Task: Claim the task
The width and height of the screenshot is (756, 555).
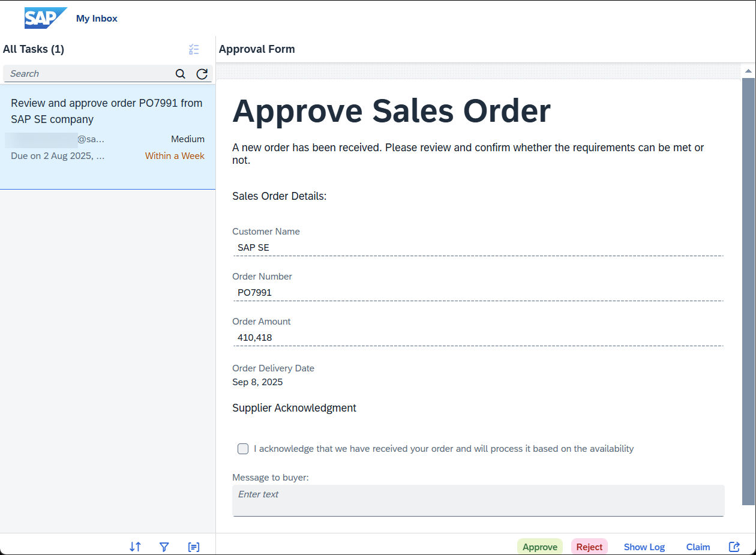Action: click(x=698, y=547)
